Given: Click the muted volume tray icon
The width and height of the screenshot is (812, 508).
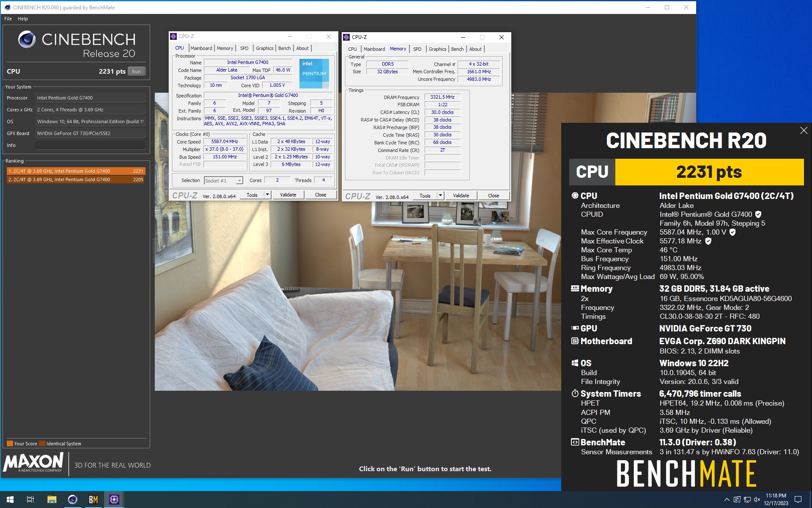Looking at the screenshot, I should coord(757,500).
